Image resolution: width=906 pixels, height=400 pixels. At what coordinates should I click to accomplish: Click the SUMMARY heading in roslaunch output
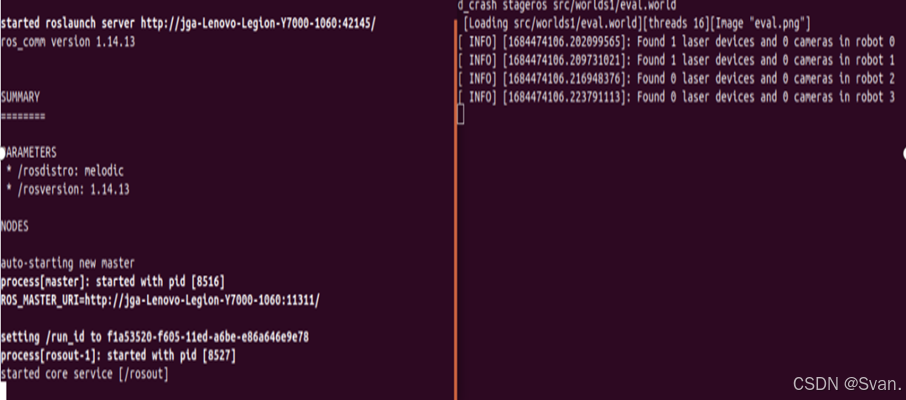[x=22, y=97]
